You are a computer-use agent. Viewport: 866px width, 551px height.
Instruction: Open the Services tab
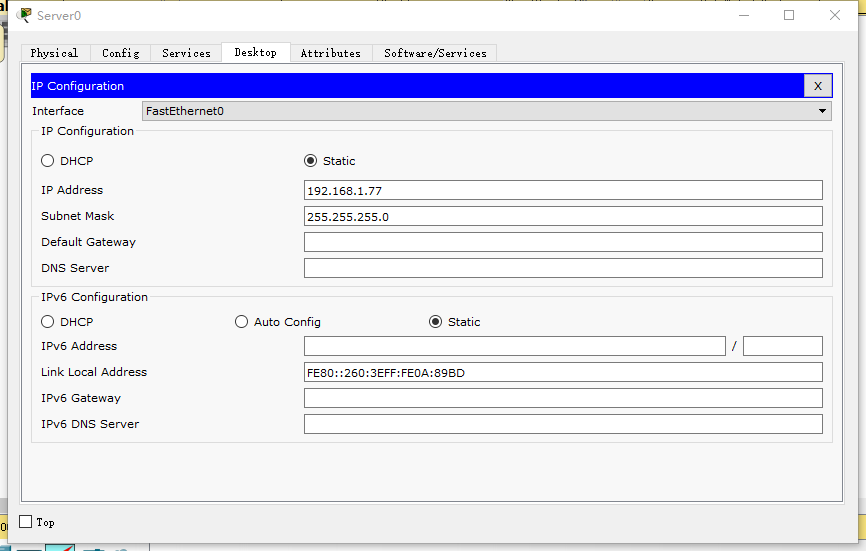click(x=186, y=53)
